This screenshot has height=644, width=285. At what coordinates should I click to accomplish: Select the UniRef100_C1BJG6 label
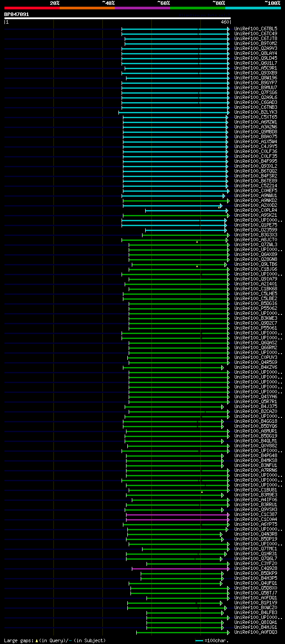(256, 269)
